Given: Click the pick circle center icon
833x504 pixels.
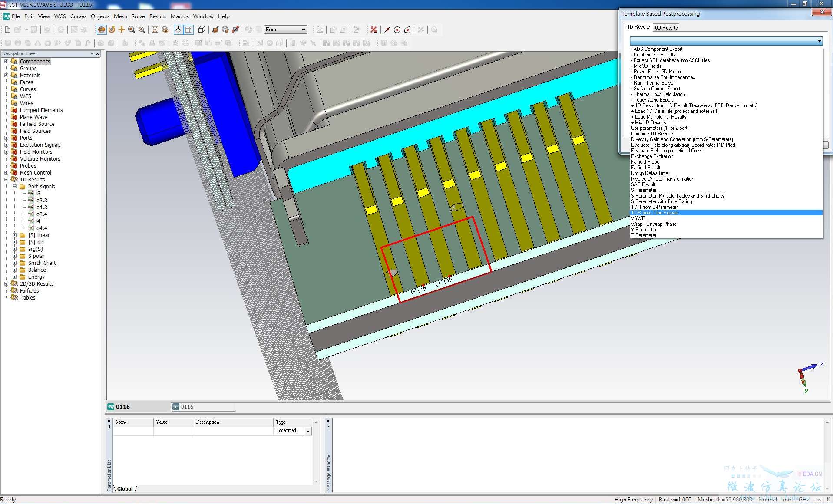Looking at the screenshot, I should 397,30.
